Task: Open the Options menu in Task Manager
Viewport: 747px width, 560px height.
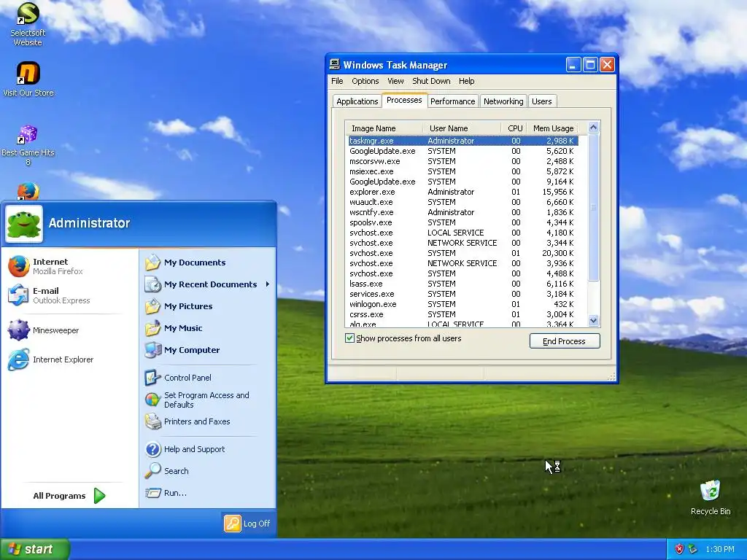Action: [x=365, y=81]
